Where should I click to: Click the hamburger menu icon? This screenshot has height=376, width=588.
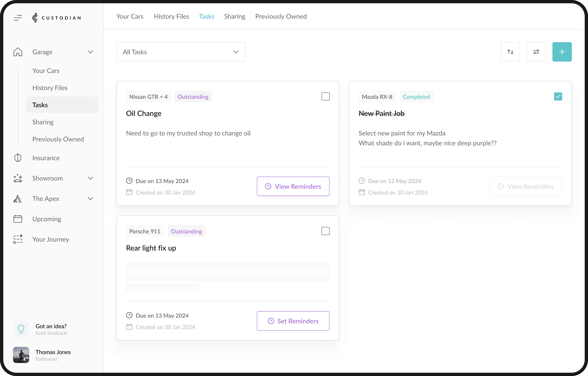[18, 18]
